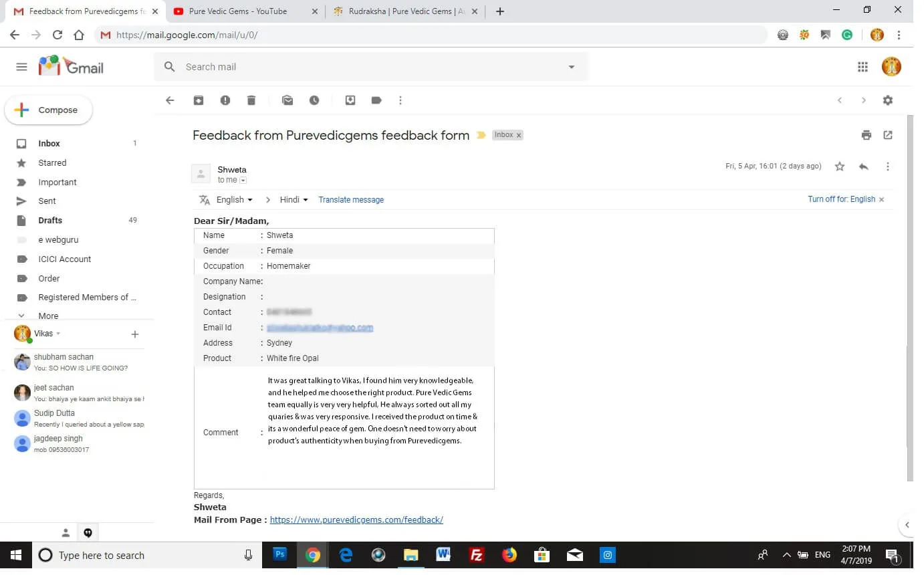
Task: Snooze this email with clock icon
Action: tap(314, 100)
